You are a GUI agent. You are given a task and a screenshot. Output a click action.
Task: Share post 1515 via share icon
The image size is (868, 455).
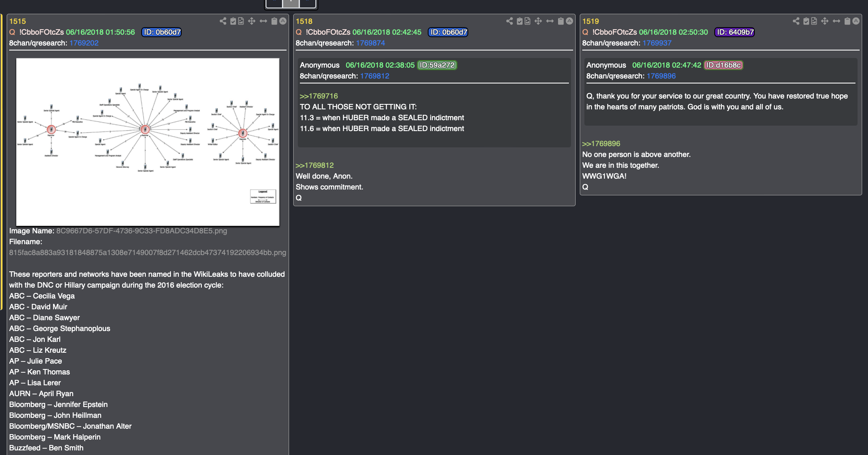click(223, 21)
